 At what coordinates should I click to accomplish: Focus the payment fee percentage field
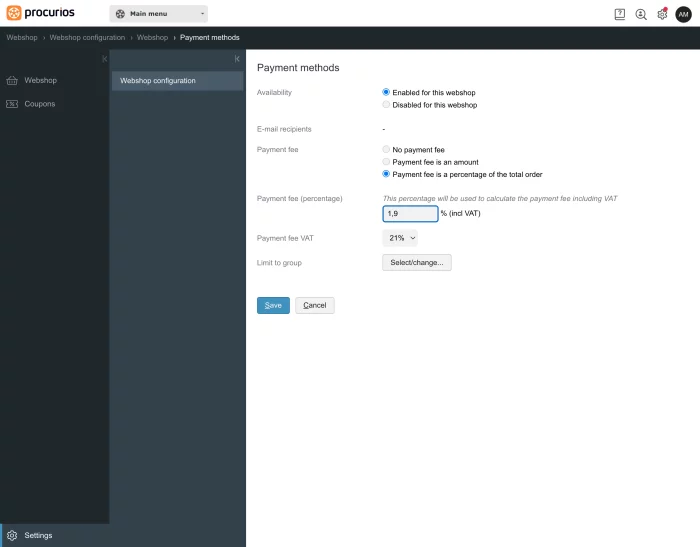click(x=410, y=213)
